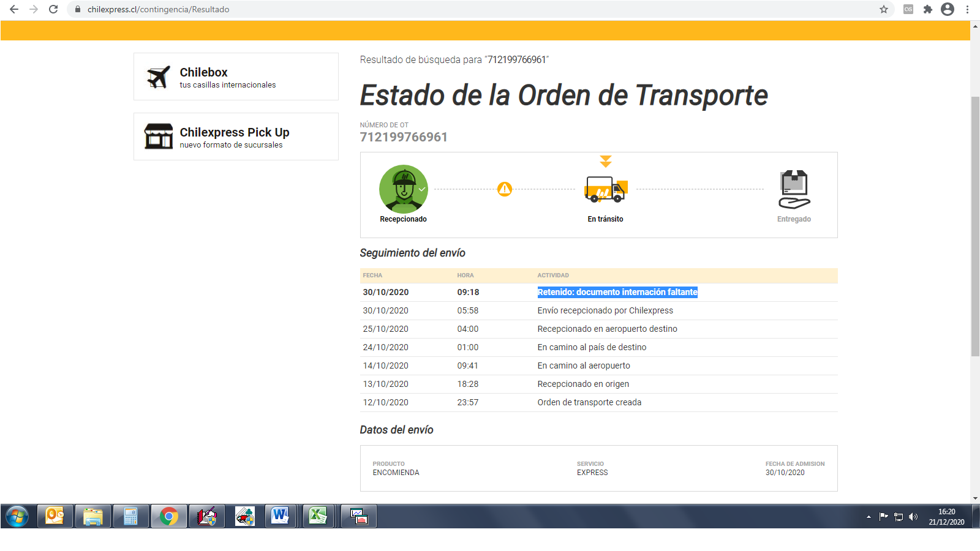Click 'En camino al aeropuerto' activity
This screenshot has width=980, height=551.
[584, 365]
